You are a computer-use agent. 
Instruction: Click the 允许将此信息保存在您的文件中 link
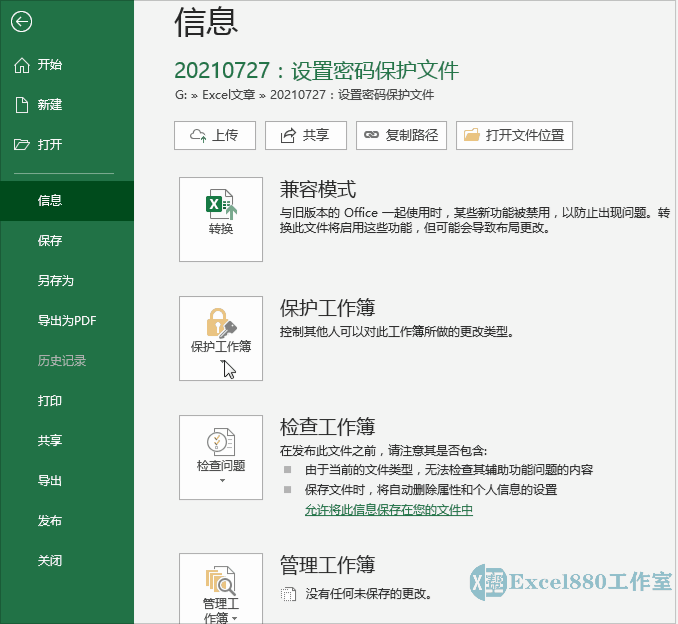pos(389,510)
